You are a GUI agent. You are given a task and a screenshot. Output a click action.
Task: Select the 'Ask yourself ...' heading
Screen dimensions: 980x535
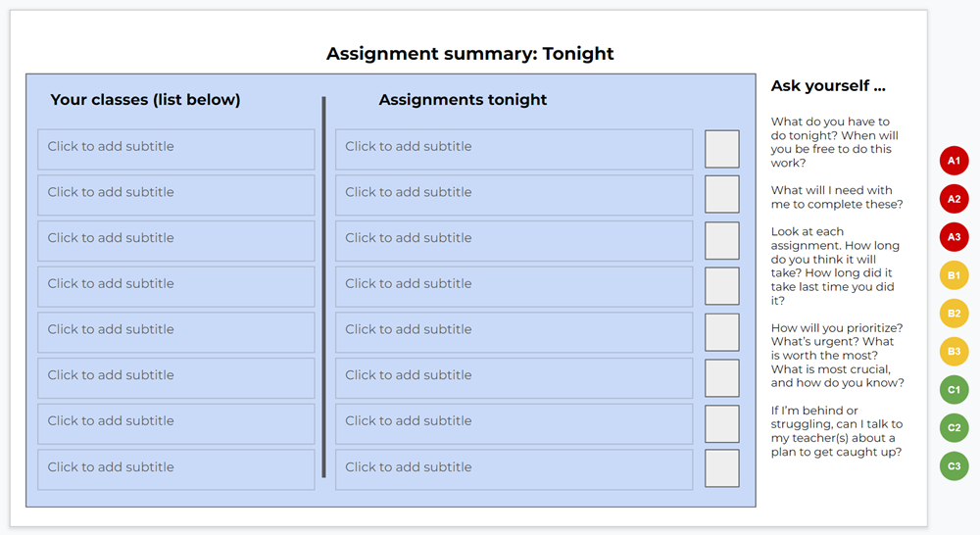click(828, 85)
